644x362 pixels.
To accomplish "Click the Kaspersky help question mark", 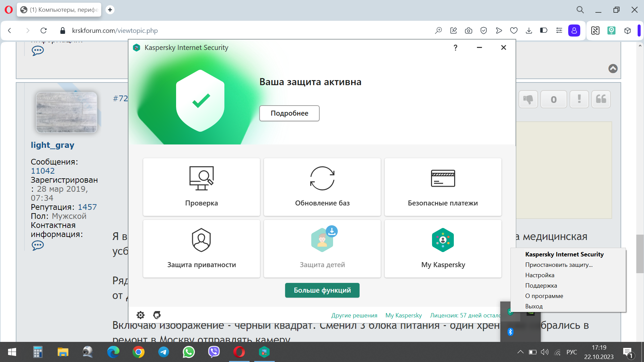I will pos(455,48).
